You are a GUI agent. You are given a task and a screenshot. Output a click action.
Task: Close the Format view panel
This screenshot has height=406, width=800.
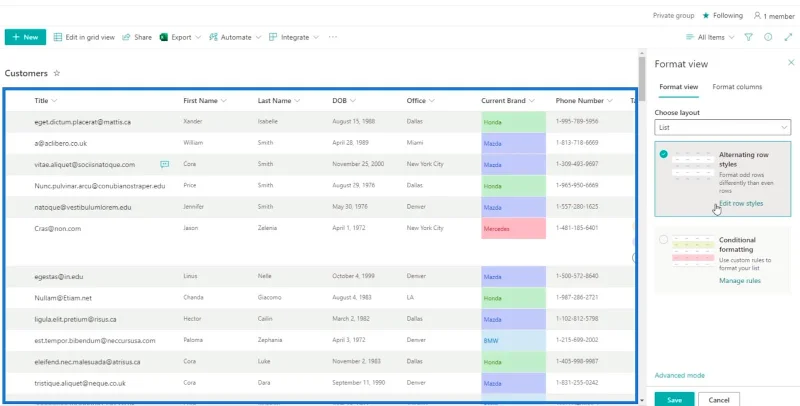click(791, 63)
